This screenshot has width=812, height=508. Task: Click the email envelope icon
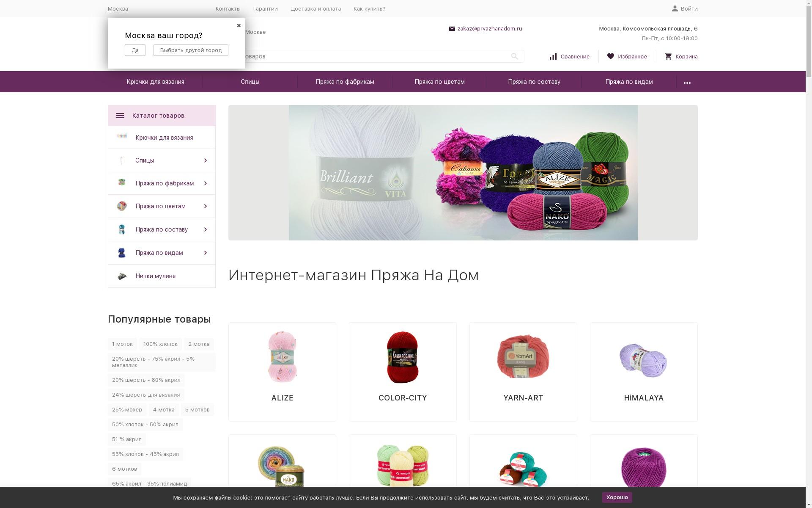452,29
